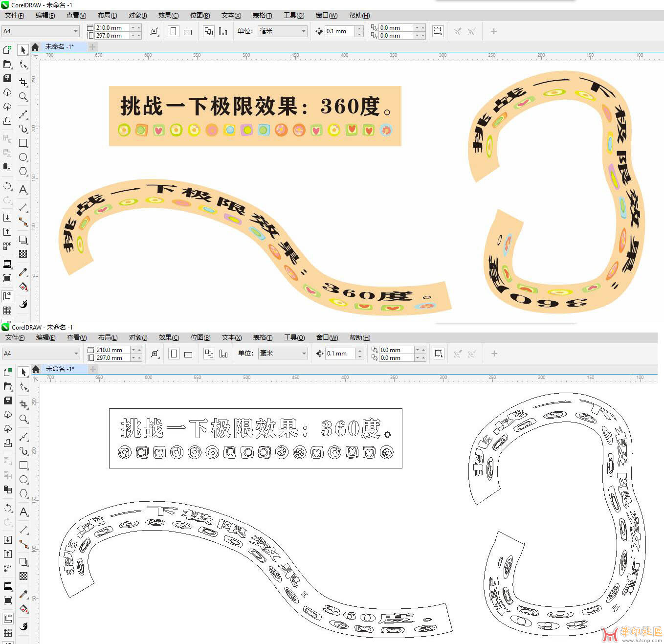Toggle Treat as filled in lower window
The height and width of the screenshot is (644, 664).
coord(439,354)
